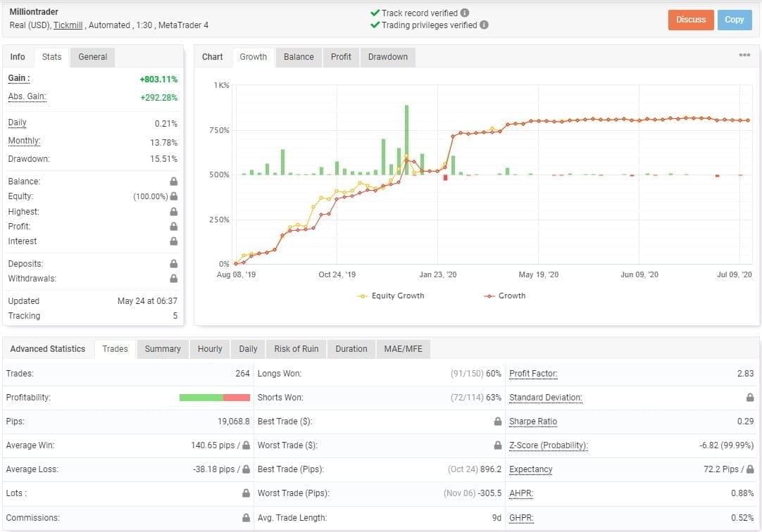This screenshot has height=532, width=762.
Task: Click the Copy button
Action: (735, 20)
